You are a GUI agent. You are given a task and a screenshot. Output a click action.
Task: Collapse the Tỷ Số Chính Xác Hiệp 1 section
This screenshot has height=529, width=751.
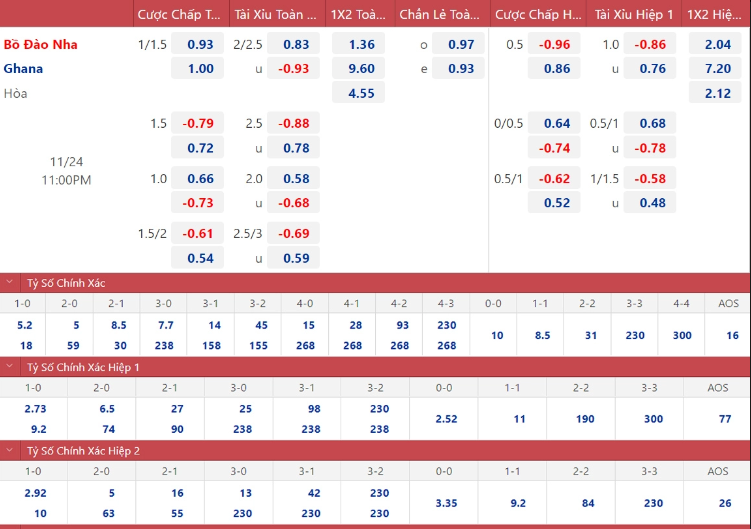[10, 367]
